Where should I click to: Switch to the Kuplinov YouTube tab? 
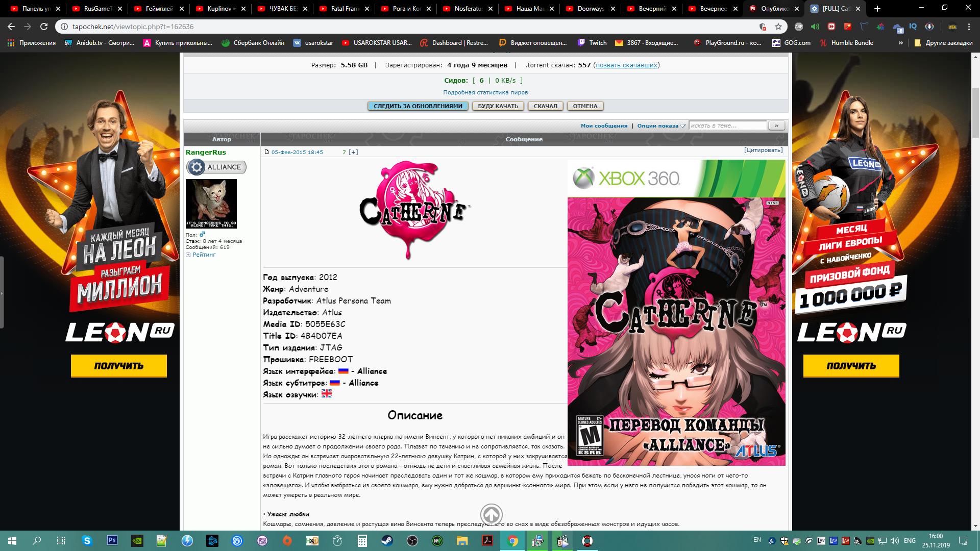pos(220,9)
